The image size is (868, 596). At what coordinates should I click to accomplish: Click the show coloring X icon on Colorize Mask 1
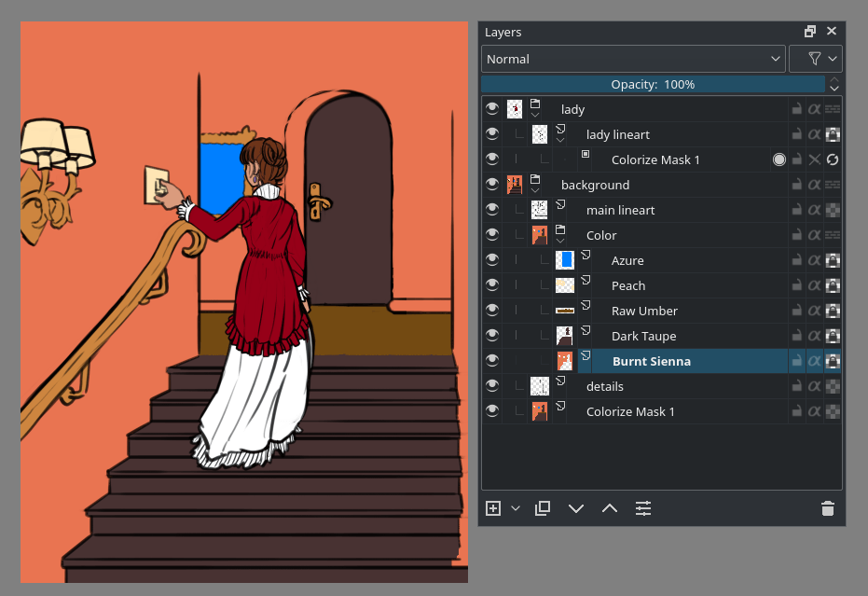(x=817, y=159)
